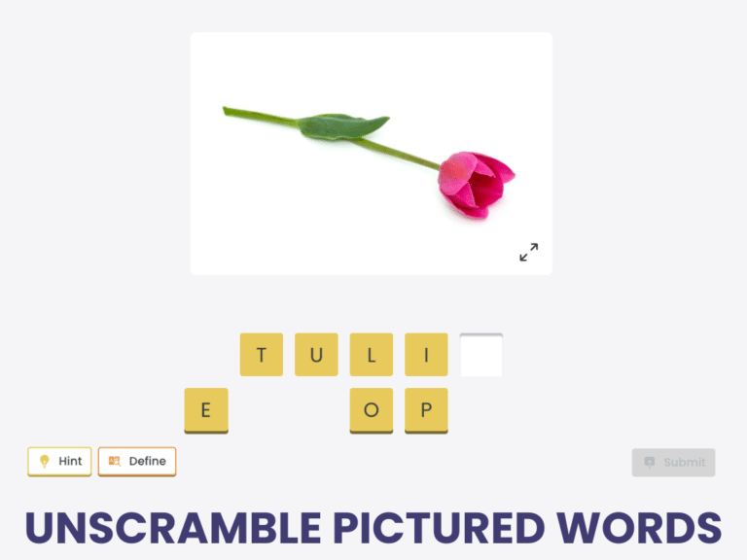Pick the letter U tile
The width and height of the screenshot is (747, 560).
tap(316, 355)
